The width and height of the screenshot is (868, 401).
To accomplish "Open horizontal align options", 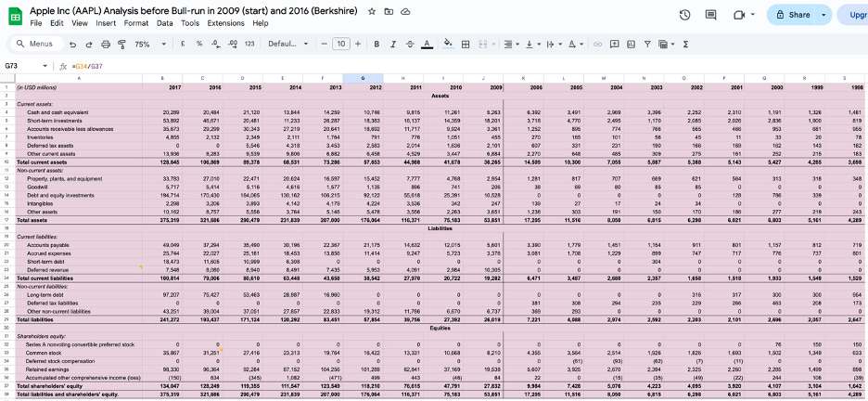I will 511,44.
